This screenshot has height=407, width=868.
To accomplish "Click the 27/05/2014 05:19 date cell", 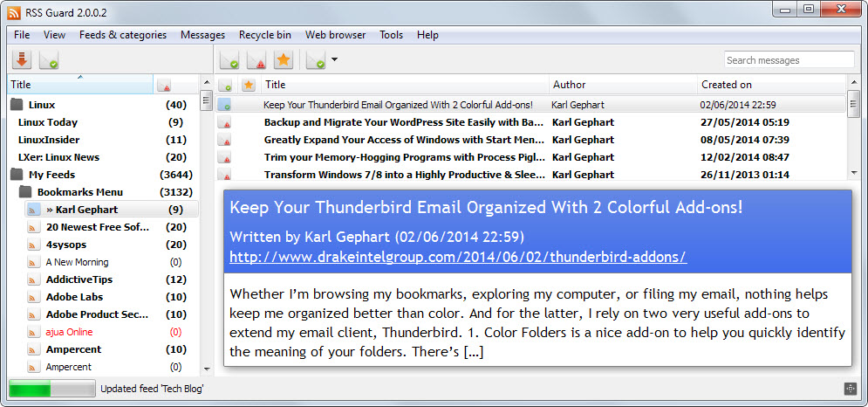I will point(744,122).
